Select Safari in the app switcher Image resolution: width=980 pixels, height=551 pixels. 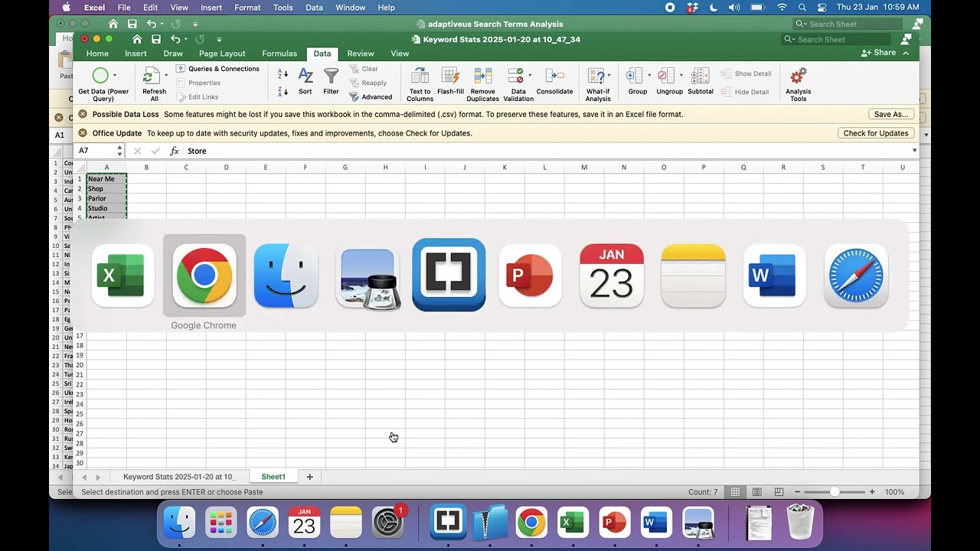[x=856, y=275]
